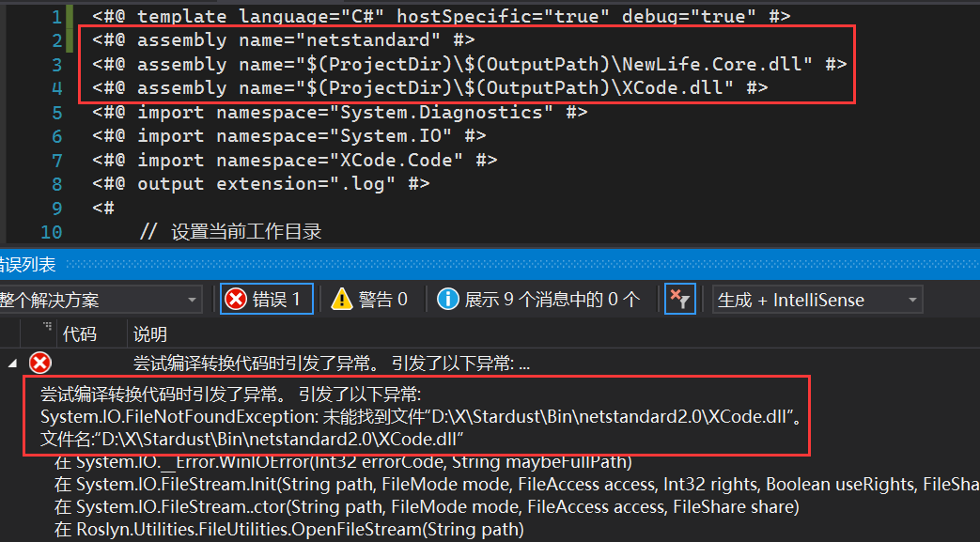Click line number 5 in the gutter

(56, 113)
